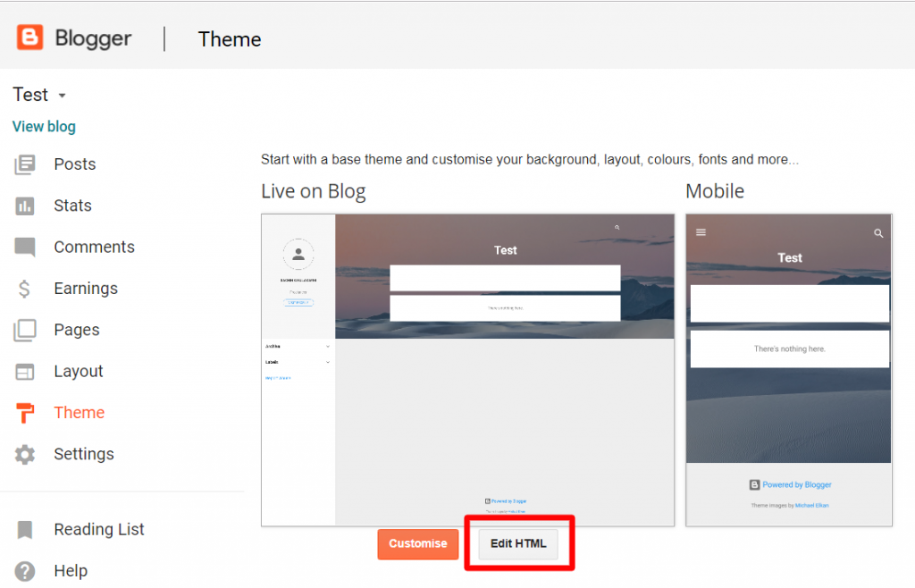The image size is (915, 588).
Task: Select Pages in the sidebar
Action: tap(77, 330)
